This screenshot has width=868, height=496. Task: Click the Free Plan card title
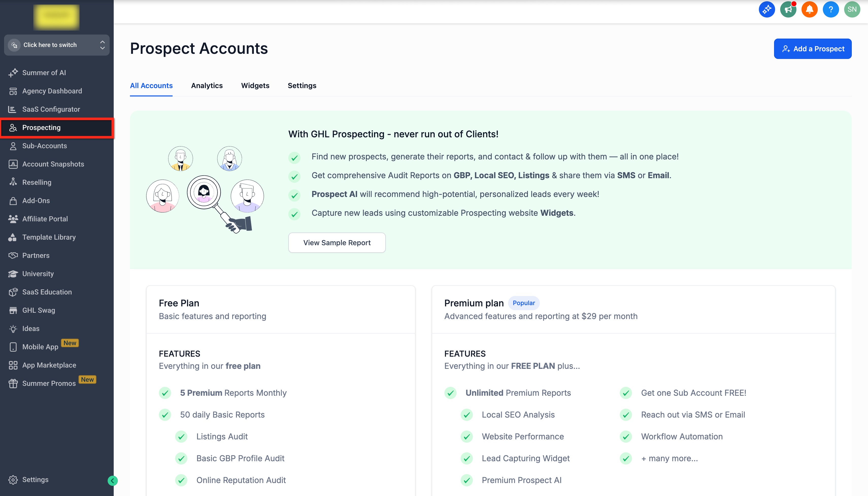(179, 303)
